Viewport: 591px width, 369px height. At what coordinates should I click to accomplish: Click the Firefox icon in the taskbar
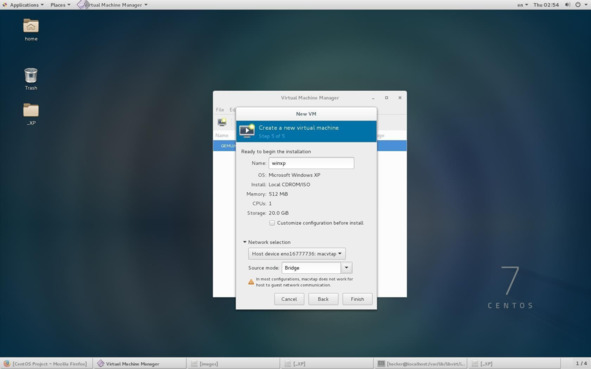(x=7, y=364)
